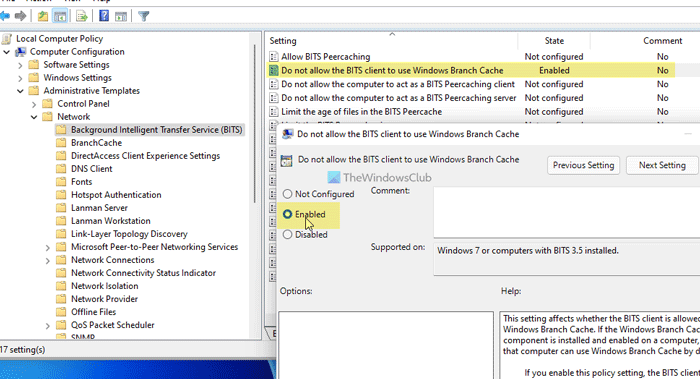Viewport: 700px width, 379px height.
Task: Click the Computer Configuration computer icon
Action: (21, 52)
